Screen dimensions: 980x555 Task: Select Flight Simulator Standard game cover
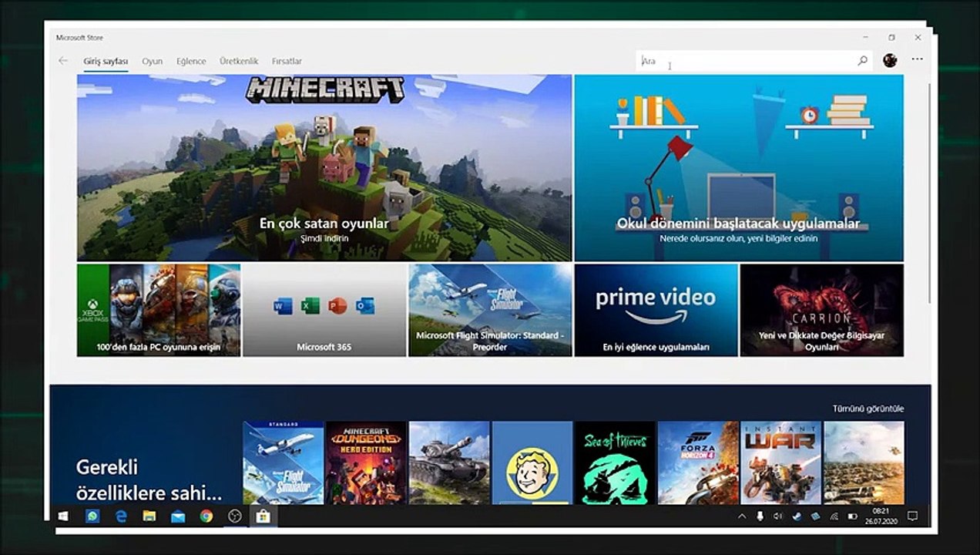[x=283, y=462]
